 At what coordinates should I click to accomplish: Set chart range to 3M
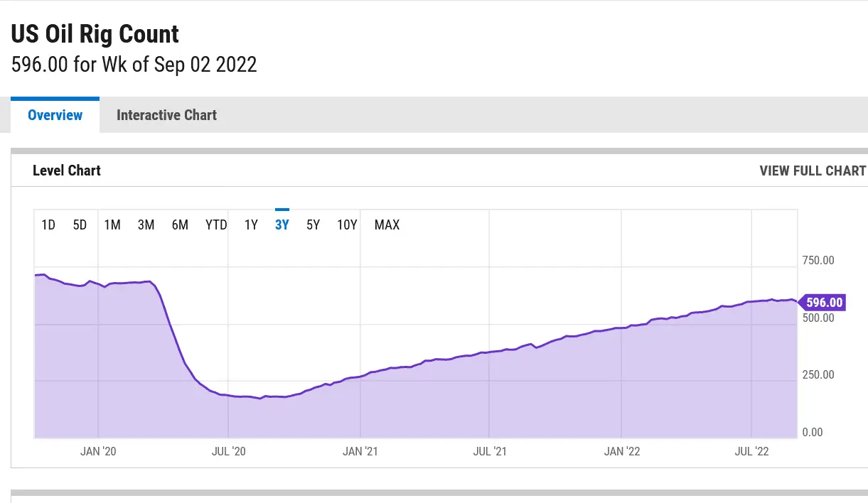coord(146,225)
